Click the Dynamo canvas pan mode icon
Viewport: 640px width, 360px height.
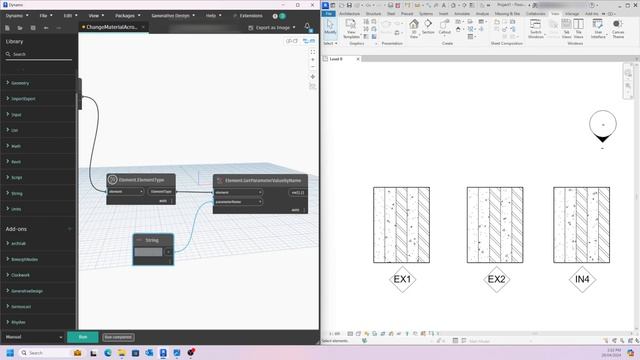(x=313, y=77)
